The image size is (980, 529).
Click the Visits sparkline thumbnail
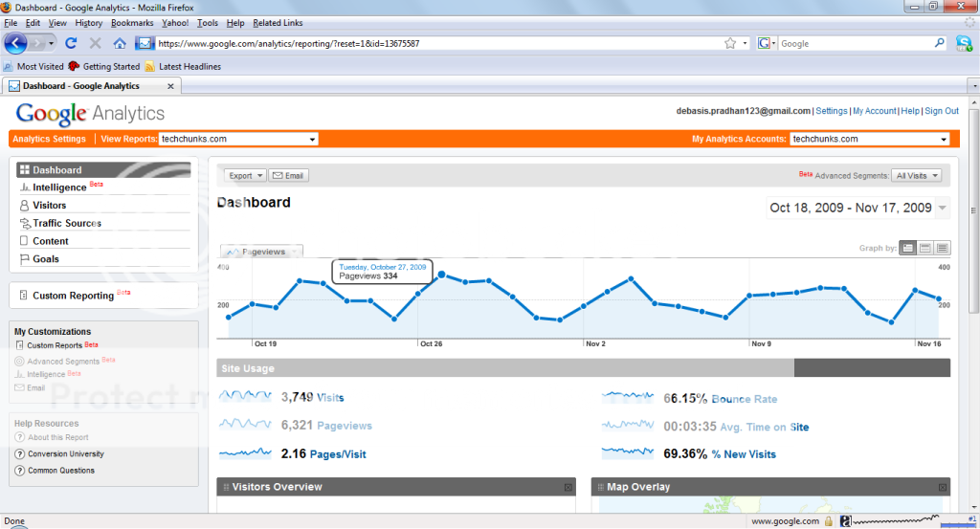coord(245,396)
